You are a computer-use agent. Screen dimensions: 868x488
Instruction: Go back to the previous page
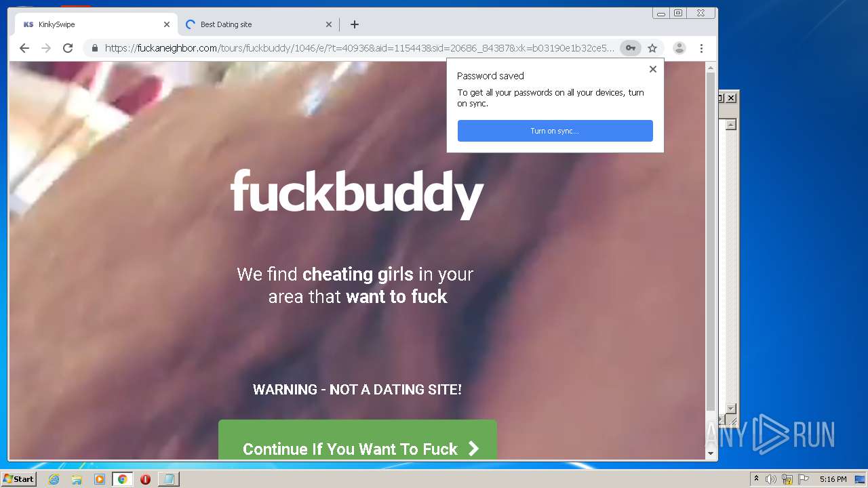24,48
